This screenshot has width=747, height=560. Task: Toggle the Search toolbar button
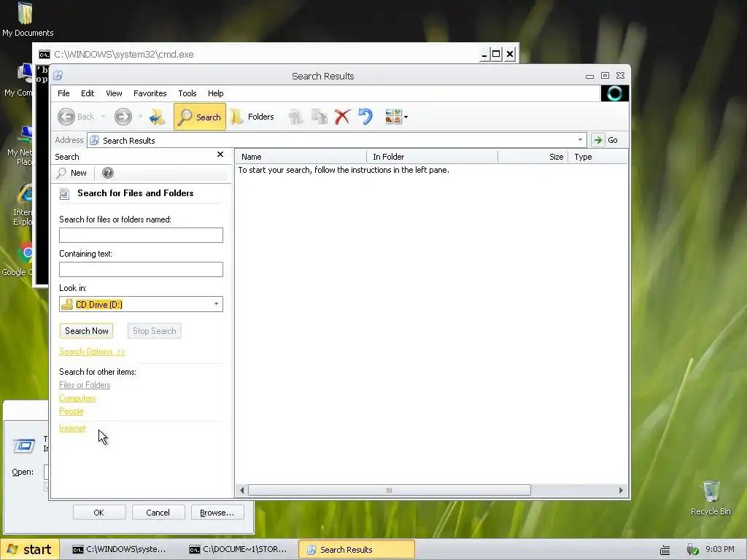200,117
